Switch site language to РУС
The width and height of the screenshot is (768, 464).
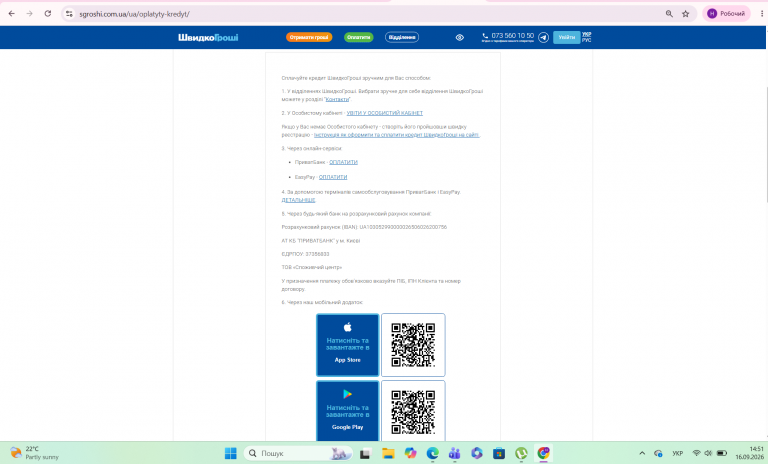tap(586, 40)
